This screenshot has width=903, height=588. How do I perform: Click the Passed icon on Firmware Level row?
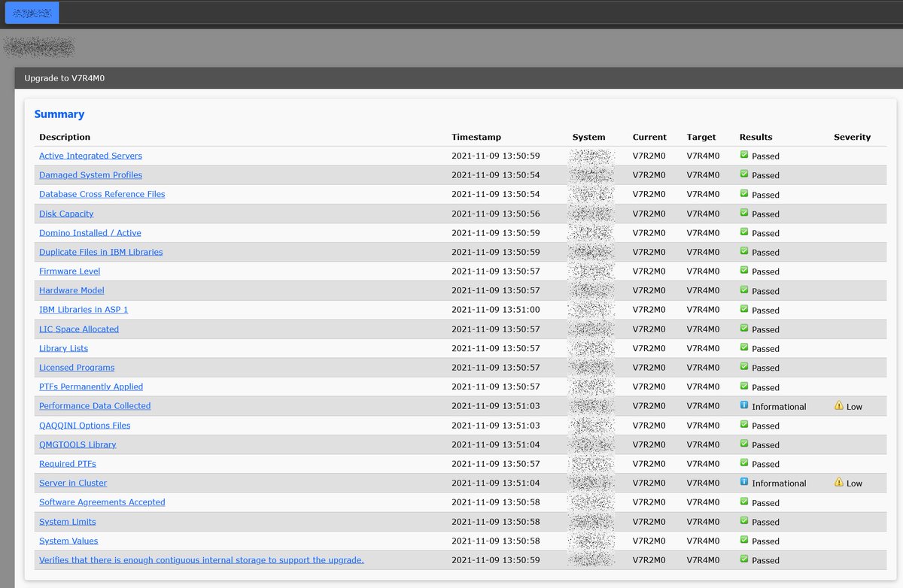742,271
